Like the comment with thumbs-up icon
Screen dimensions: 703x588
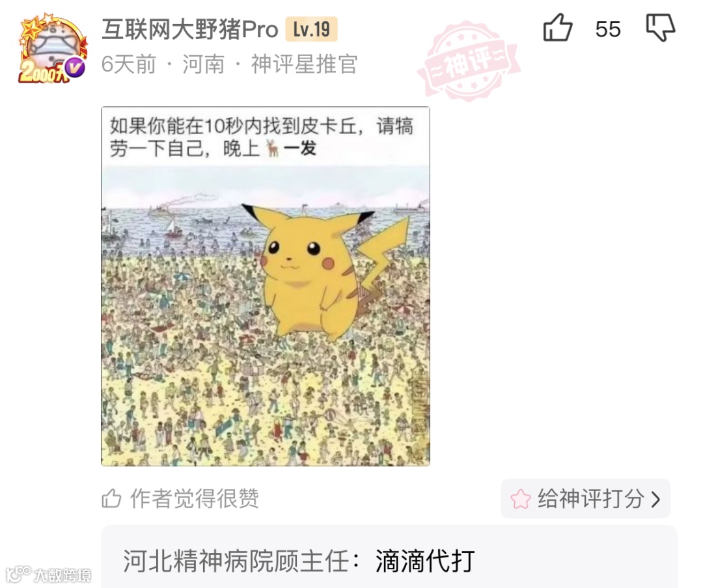[558, 28]
